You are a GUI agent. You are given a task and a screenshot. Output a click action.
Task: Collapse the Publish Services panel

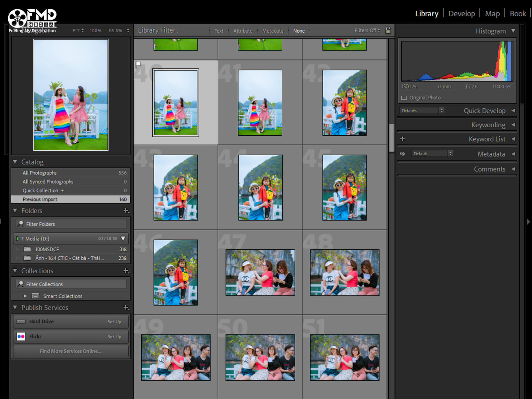[15, 308]
